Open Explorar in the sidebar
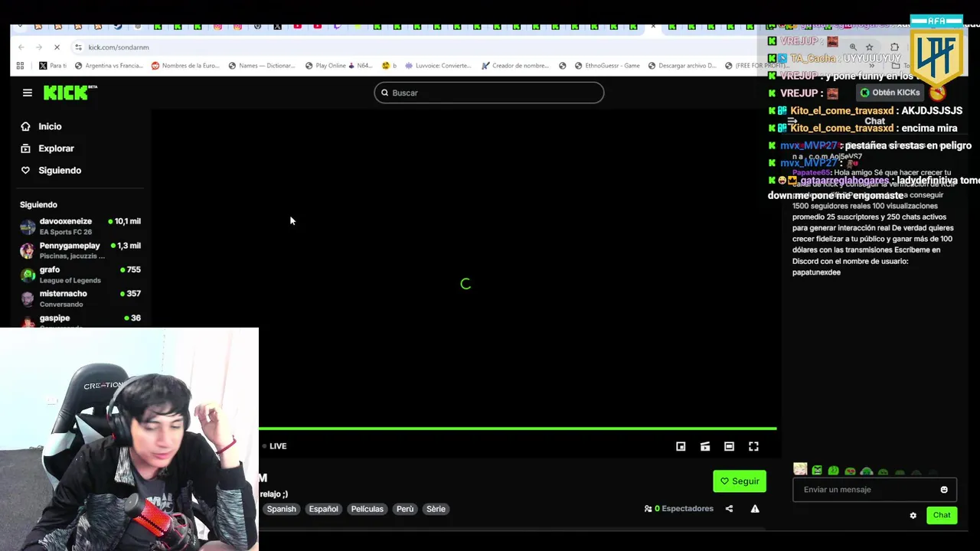The height and width of the screenshot is (551, 980). [47, 148]
